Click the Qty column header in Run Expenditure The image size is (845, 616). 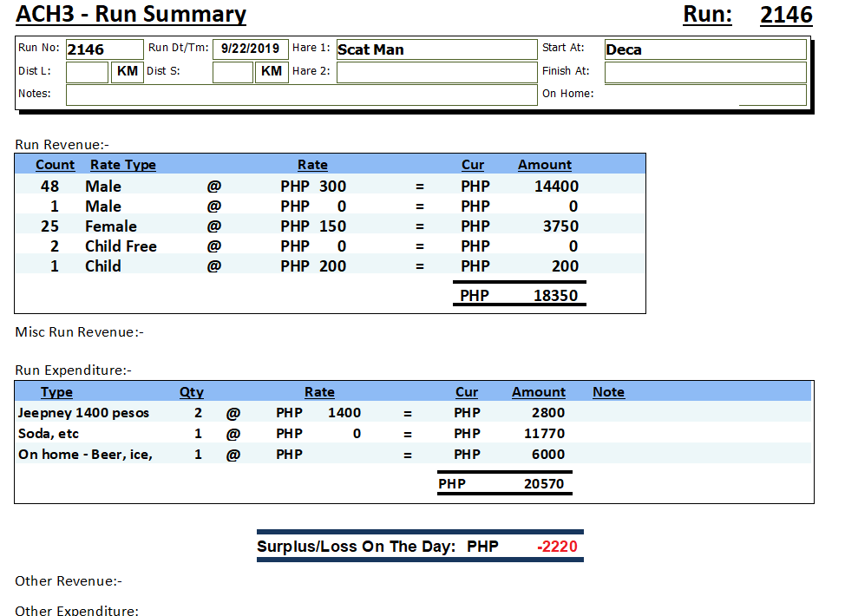tap(191, 392)
